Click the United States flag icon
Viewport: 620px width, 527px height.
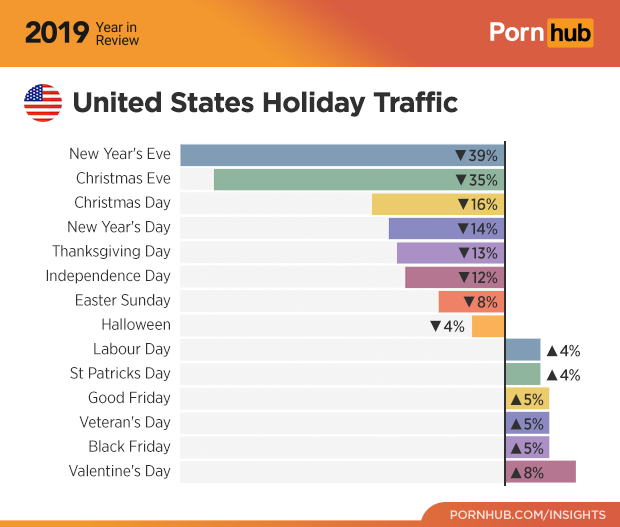pyautogui.click(x=43, y=103)
